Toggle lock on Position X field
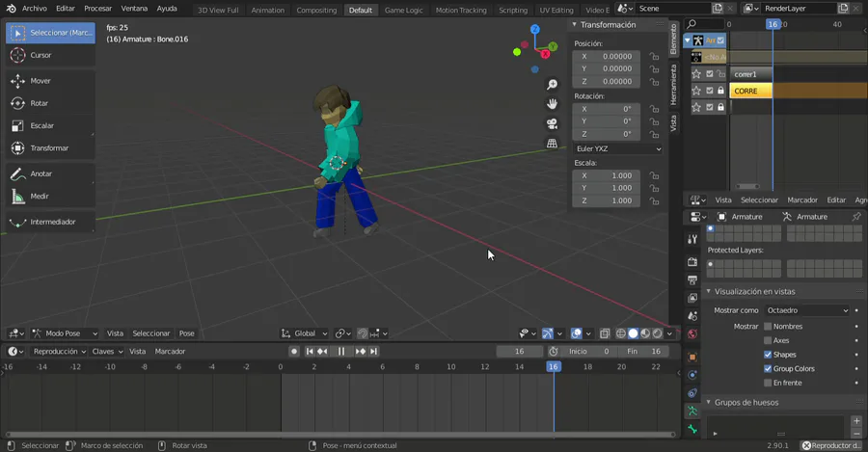868x452 pixels. 654,57
